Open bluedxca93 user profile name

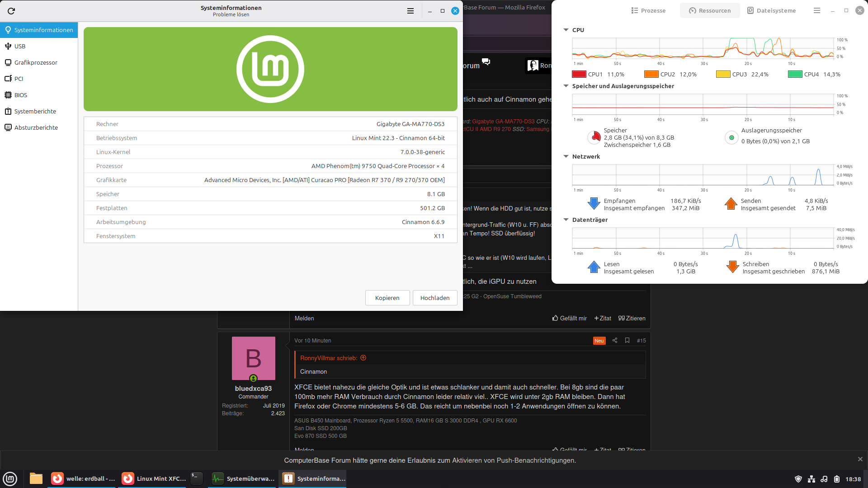[x=253, y=388]
